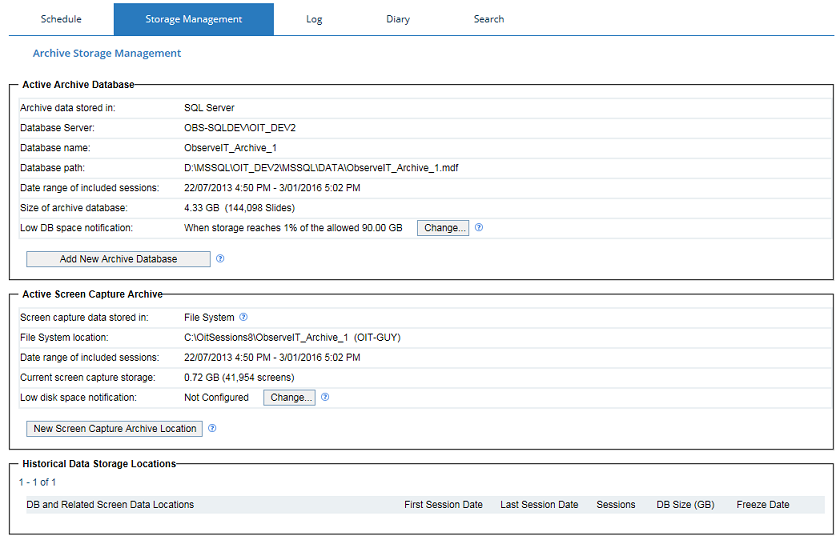This screenshot has height=540, width=836.
Task: Click help icon next to Add New Archive Database
Action: (x=220, y=259)
